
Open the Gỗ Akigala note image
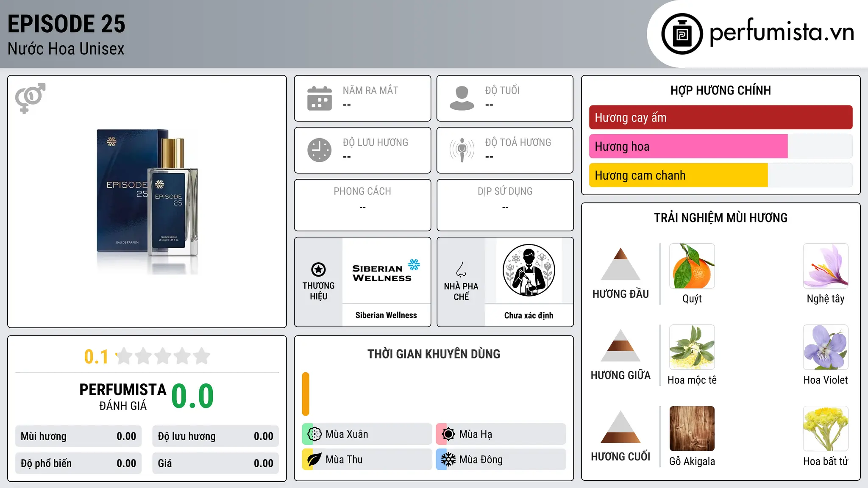[x=692, y=429]
